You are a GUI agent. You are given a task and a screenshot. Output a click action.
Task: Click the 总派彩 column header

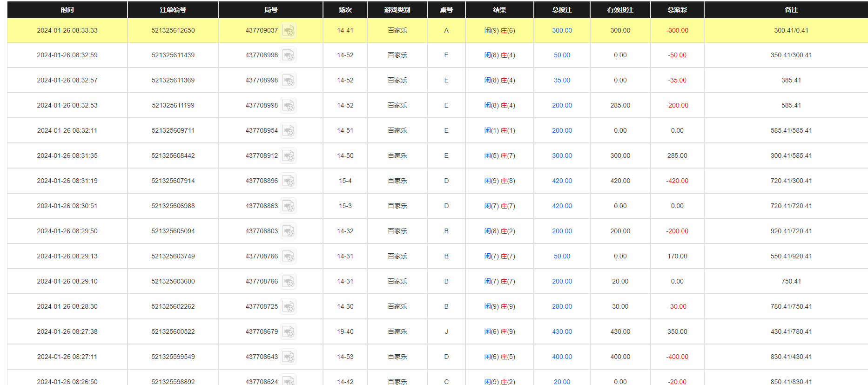(x=677, y=10)
